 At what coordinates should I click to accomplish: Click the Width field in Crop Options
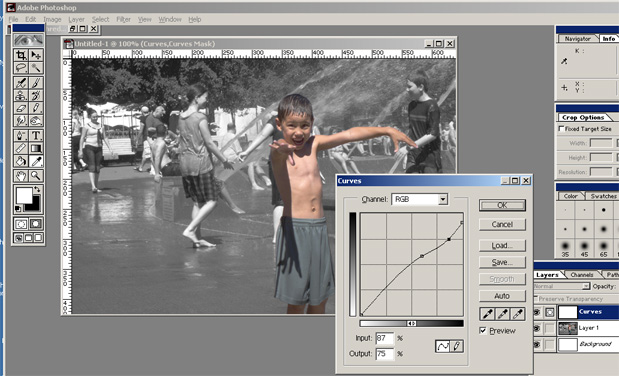[x=601, y=143]
